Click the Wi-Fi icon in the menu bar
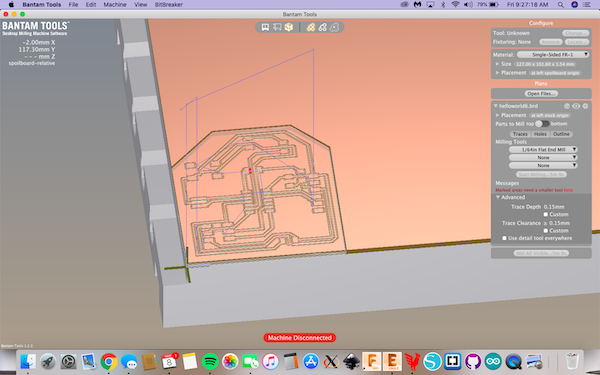Screen dimensions: 600x375 tap(455, 5)
